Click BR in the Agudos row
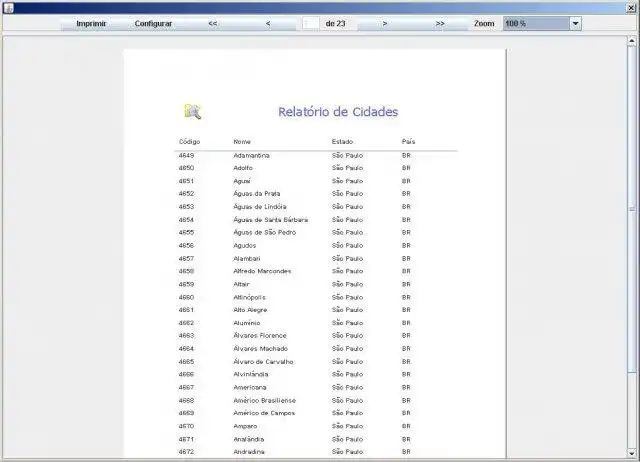The height and width of the screenshot is (462, 640). (x=406, y=245)
